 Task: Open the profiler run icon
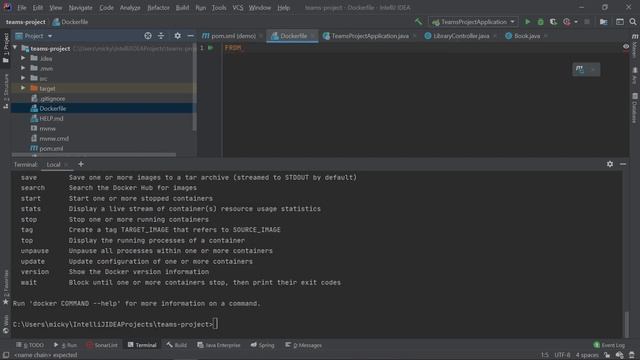(567, 22)
